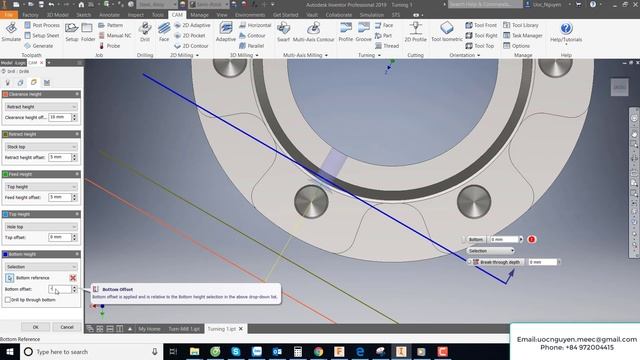Viewport: 640px width, 360px height.
Task: Click the Feed height offset field
Action: pos(60,197)
